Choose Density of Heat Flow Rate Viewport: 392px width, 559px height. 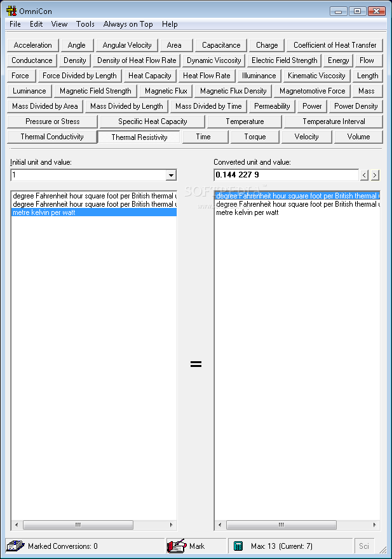point(137,60)
